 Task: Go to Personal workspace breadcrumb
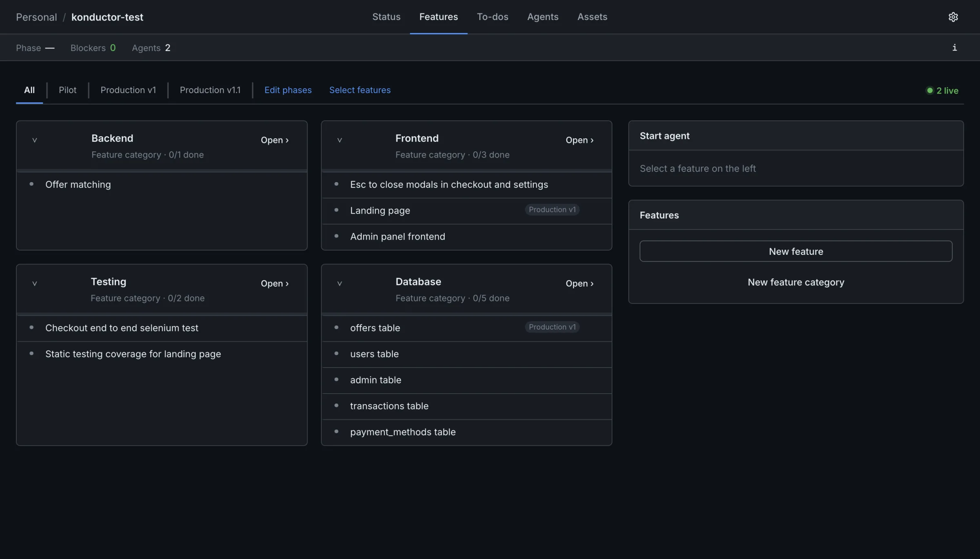tap(36, 17)
